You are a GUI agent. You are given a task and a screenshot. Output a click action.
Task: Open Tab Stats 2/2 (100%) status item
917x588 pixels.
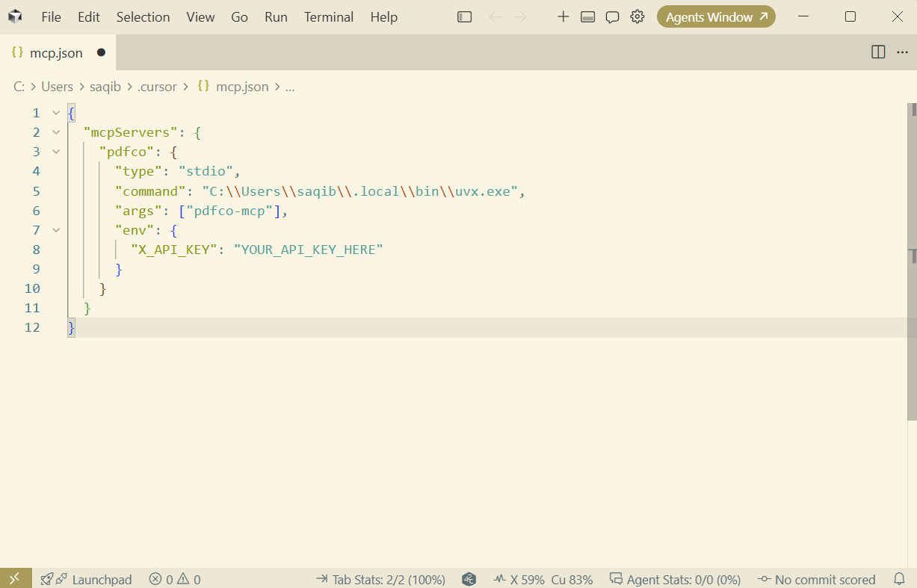[380, 579]
